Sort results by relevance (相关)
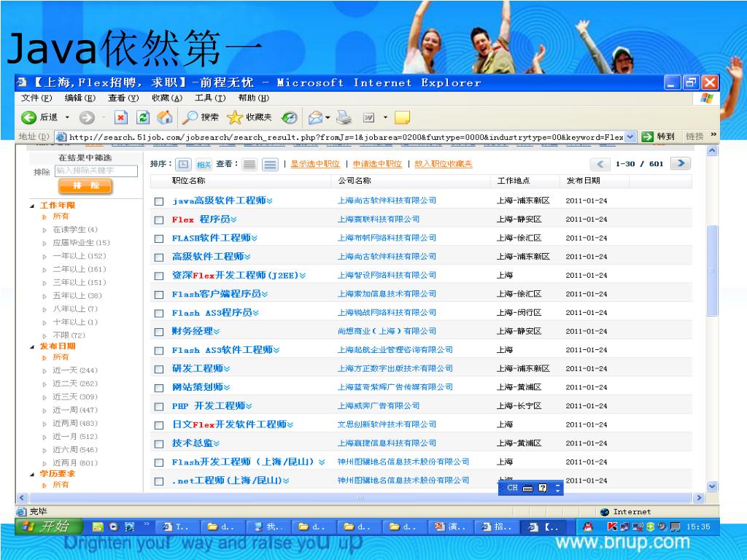The image size is (747, 560). click(x=204, y=164)
